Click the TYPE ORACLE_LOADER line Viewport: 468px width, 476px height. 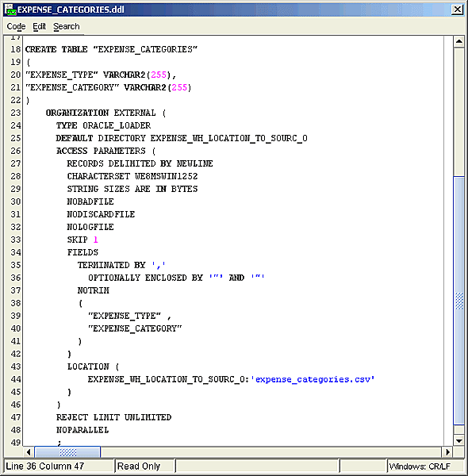[x=103, y=125]
